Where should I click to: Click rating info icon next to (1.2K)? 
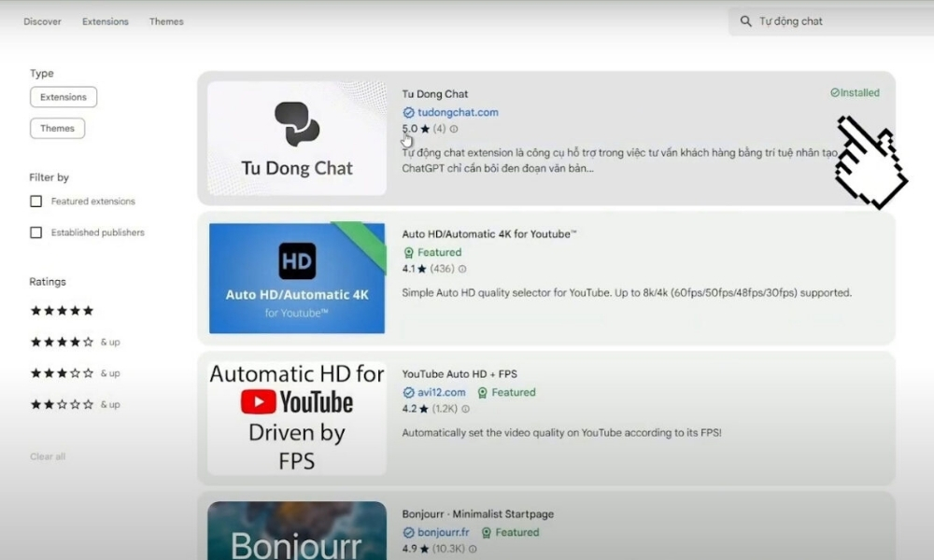466,409
